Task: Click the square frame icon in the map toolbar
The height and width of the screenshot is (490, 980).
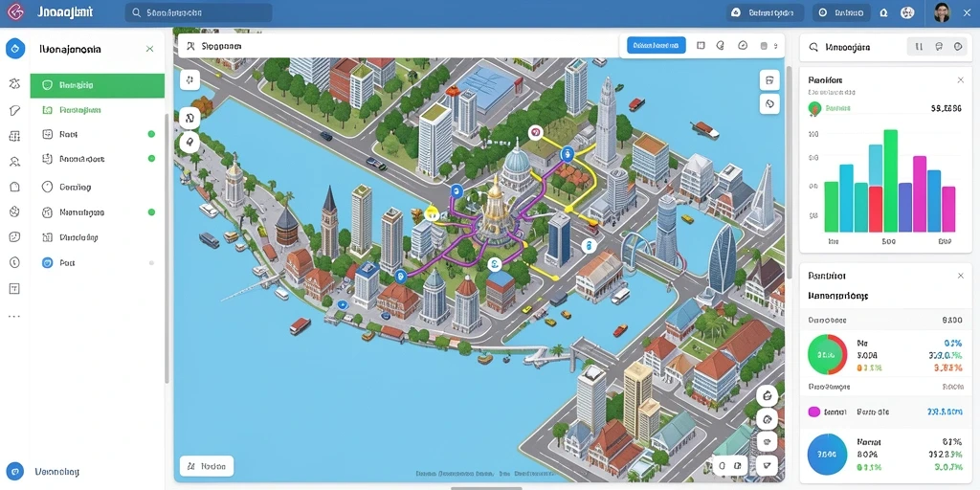Action: [701, 46]
